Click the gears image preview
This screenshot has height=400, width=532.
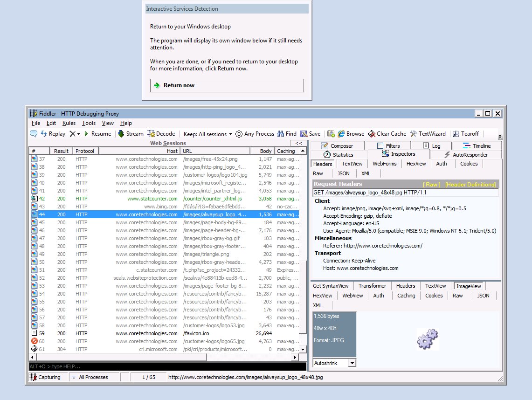click(428, 339)
